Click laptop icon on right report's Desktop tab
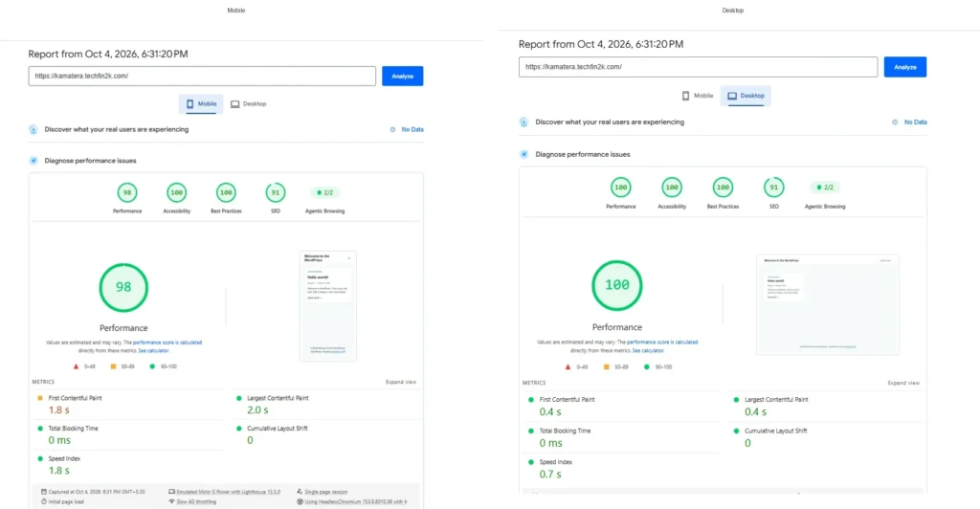980x509 pixels. pos(732,96)
